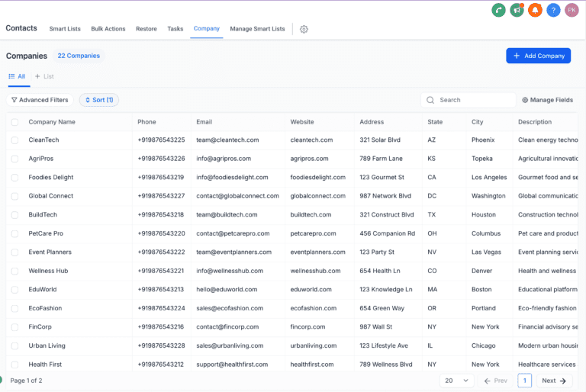The image size is (586, 392).
Task: Open the Tasks tab
Action: 175,29
